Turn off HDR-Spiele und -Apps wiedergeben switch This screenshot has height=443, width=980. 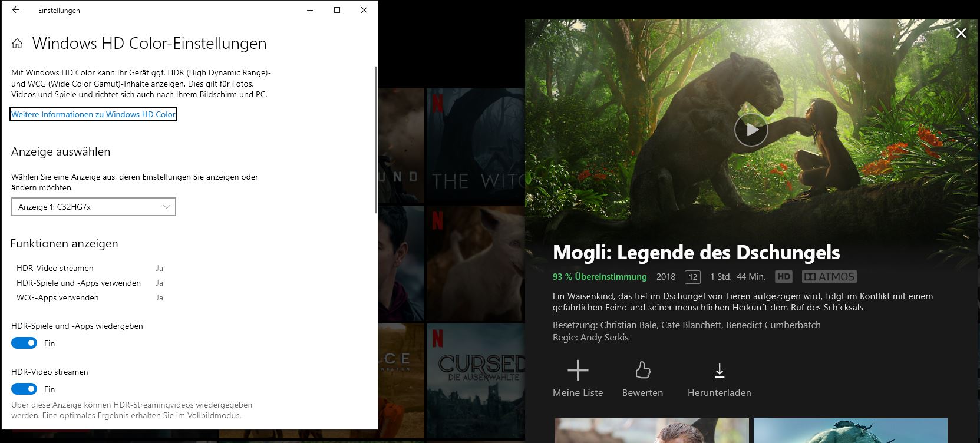[x=24, y=343]
